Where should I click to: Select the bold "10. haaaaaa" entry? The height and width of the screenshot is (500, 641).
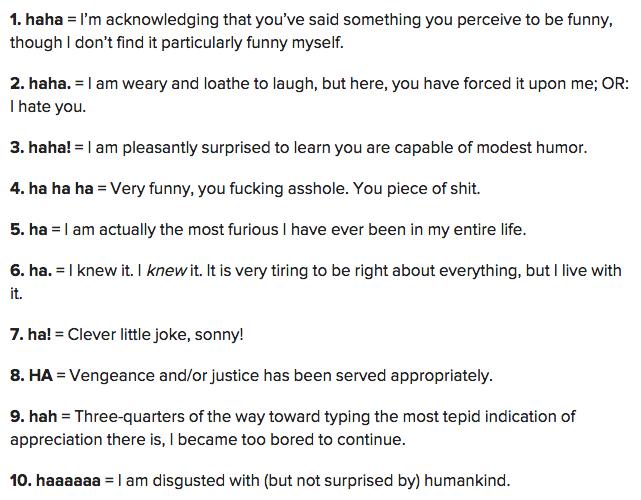tap(55, 480)
